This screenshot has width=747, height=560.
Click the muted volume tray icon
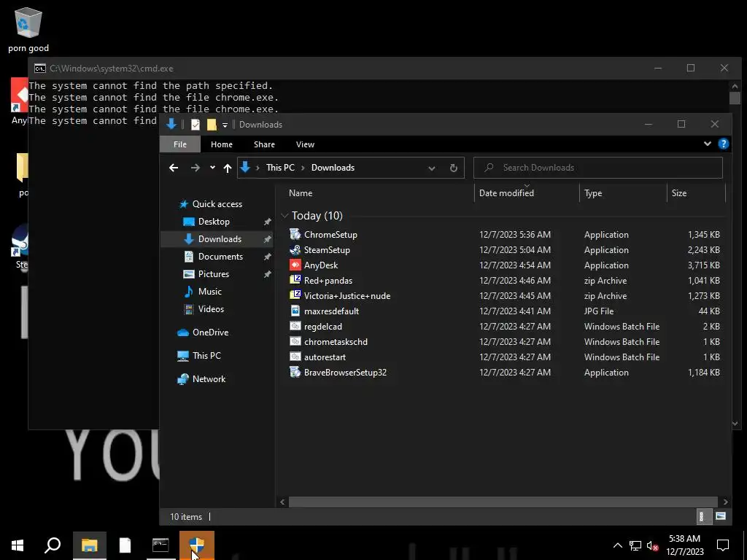tap(653, 545)
